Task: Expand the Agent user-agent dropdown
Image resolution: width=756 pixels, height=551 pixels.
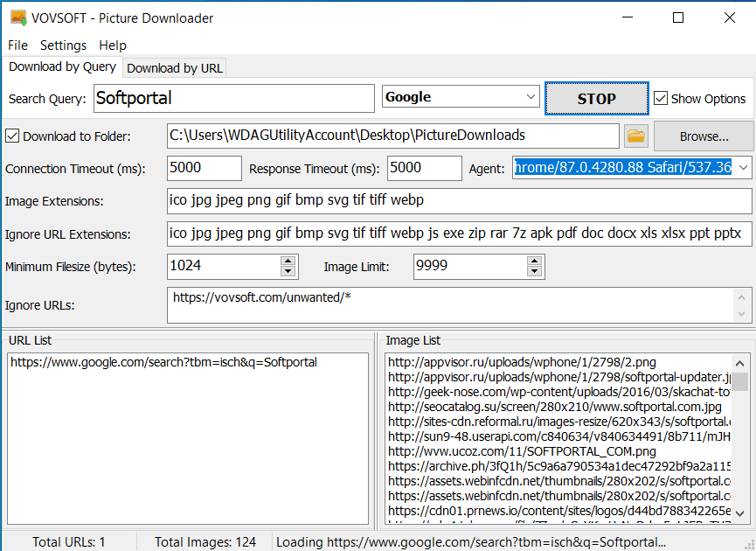Action: point(743,167)
